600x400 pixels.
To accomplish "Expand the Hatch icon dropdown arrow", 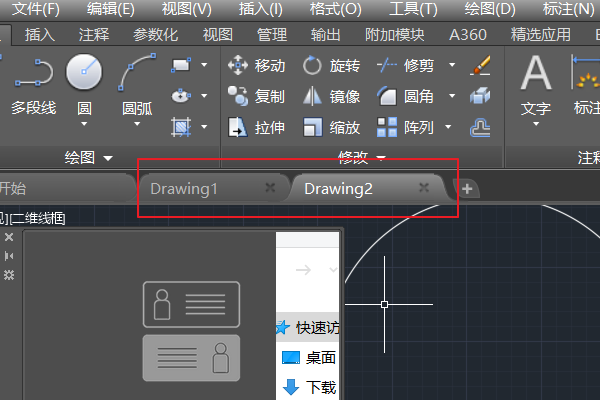I will (204, 127).
